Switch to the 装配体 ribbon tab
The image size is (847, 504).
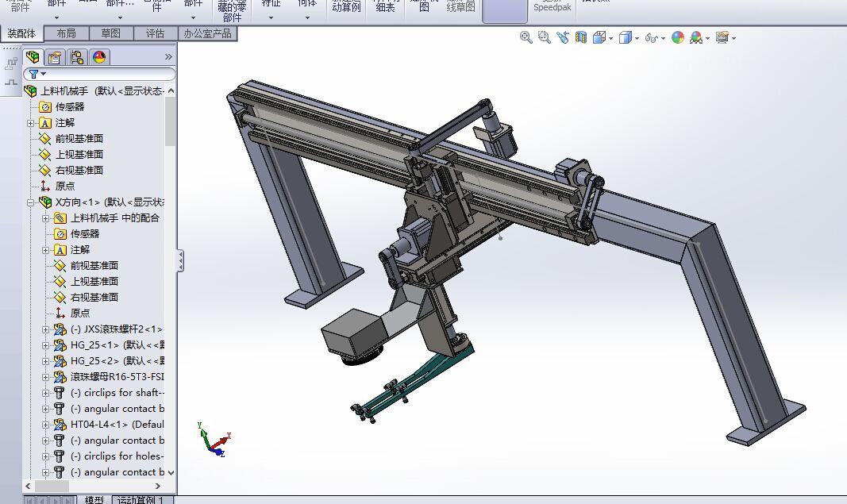[x=21, y=33]
